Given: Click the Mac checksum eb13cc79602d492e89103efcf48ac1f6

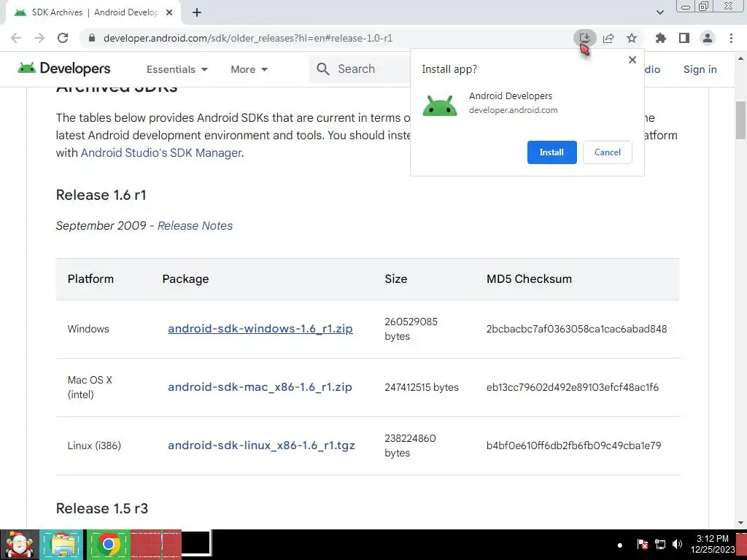Looking at the screenshot, I should [x=572, y=388].
